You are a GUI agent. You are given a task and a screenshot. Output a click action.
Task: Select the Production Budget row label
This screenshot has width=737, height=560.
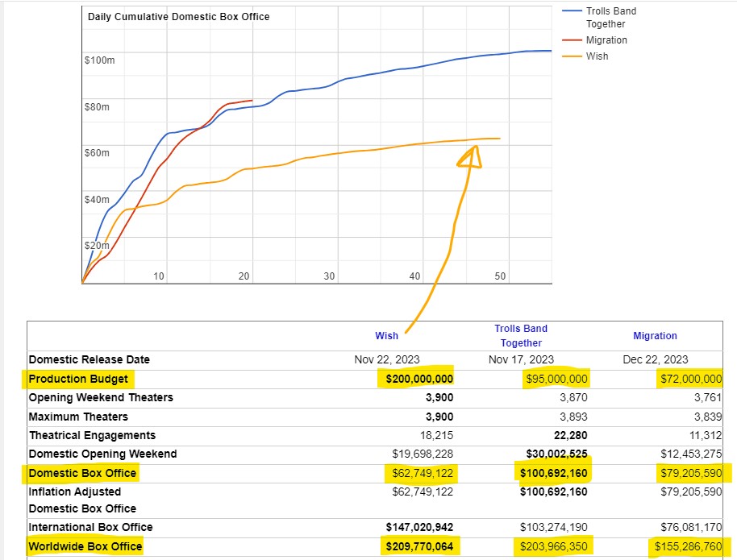tap(78, 379)
